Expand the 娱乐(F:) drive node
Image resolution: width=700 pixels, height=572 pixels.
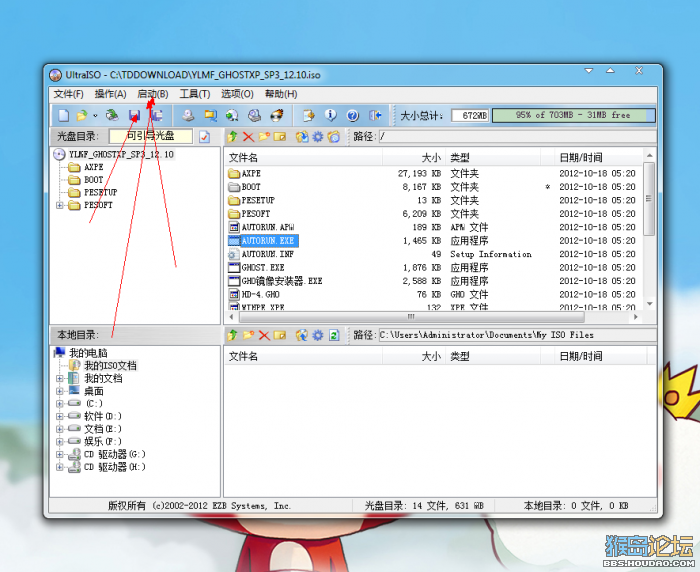(x=60, y=442)
